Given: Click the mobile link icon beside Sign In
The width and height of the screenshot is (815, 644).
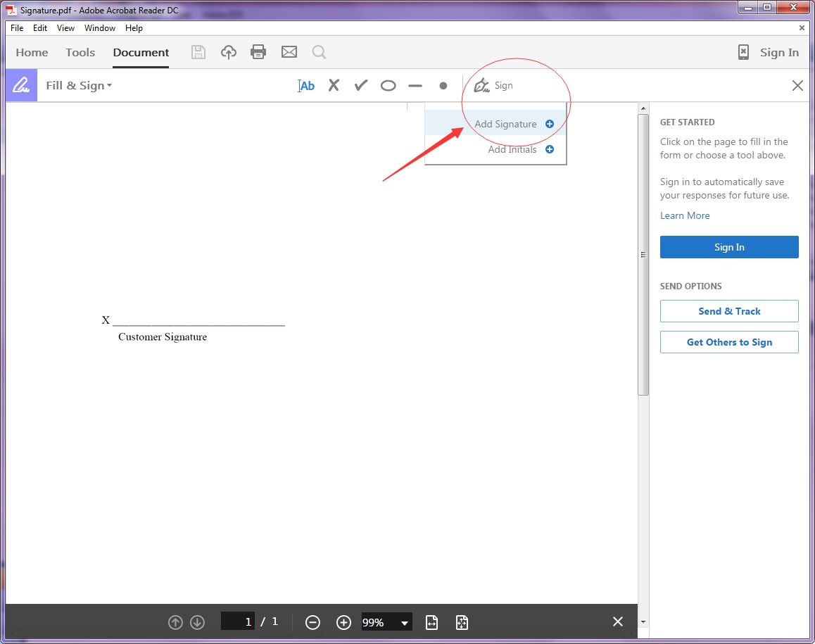Looking at the screenshot, I should click(743, 52).
